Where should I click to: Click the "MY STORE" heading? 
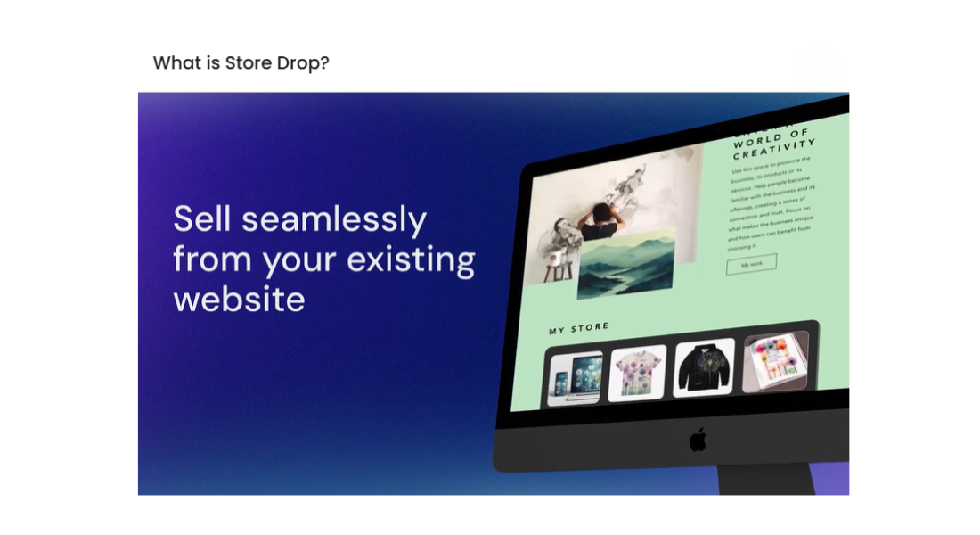(578, 329)
